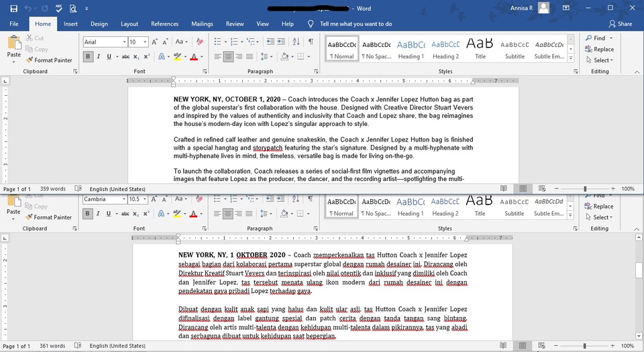Apply Heading 1 style in the top window
Screen dimensions: 644x352
(411, 49)
